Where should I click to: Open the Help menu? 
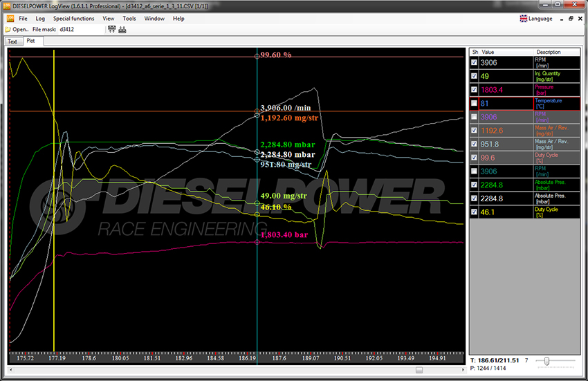point(178,19)
